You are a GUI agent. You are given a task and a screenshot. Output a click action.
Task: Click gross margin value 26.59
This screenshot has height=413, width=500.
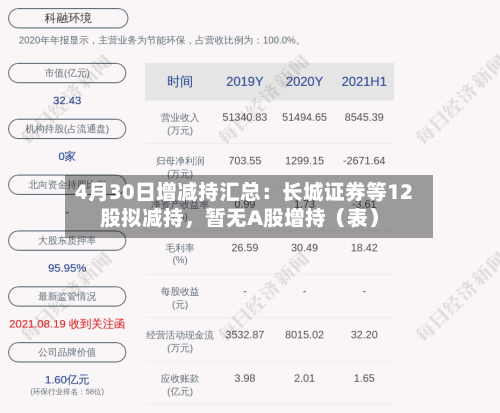click(x=245, y=248)
